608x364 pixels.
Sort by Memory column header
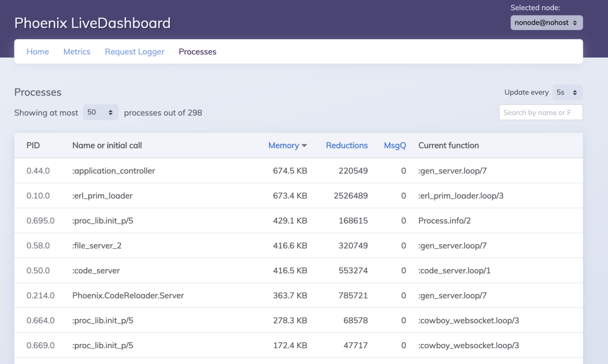click(284, 145)
